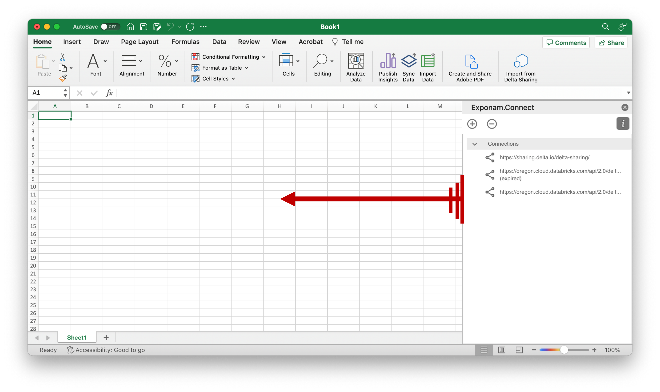Open Cell Styles dropdown
Screen dimensions: 660x392
pos(213,79)
